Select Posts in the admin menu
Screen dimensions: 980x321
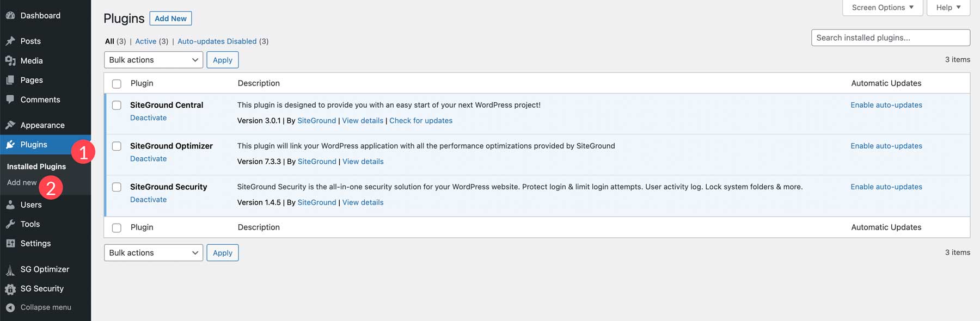coord(31,40)
